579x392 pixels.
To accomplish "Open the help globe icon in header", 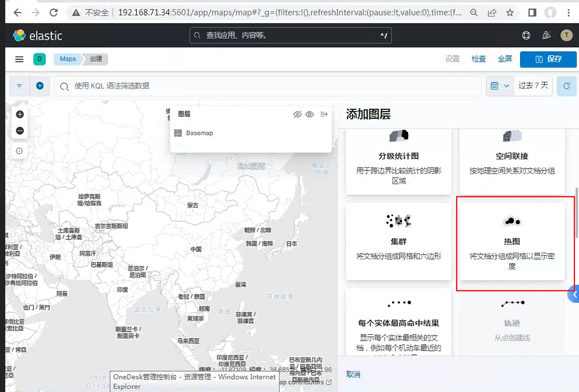I will [526, 36].
